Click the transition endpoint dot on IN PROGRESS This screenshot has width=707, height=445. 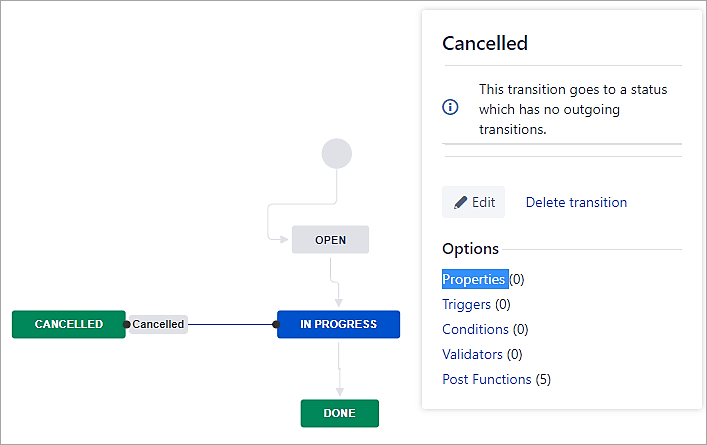coord(276,324)
